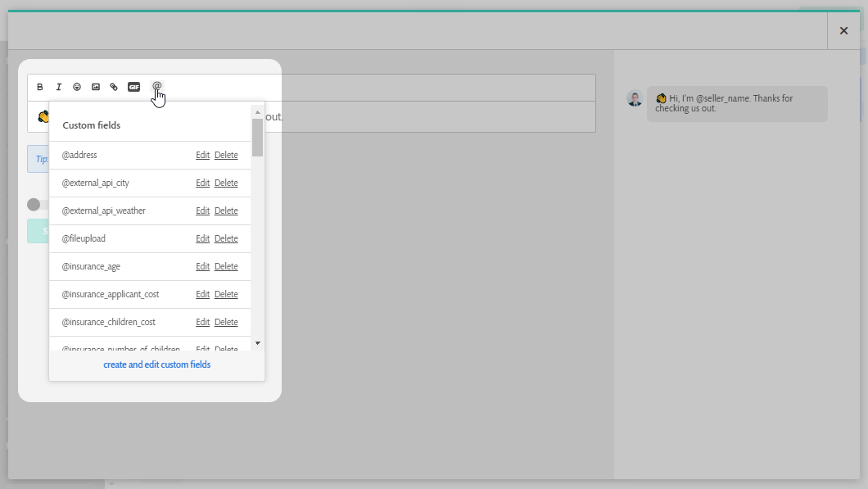The image size is (868, 489).
Task: Insert a hyperlink
Action: pos(114,86)
